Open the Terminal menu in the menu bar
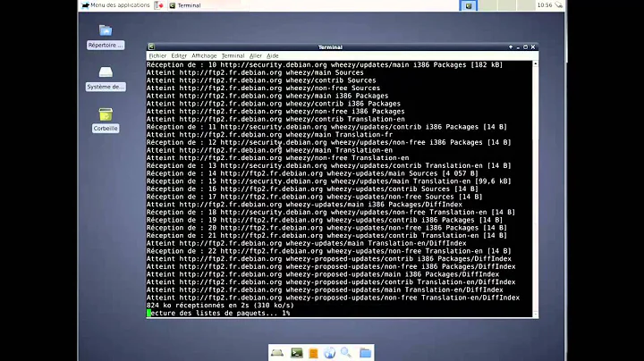 (x=233, y=55)
